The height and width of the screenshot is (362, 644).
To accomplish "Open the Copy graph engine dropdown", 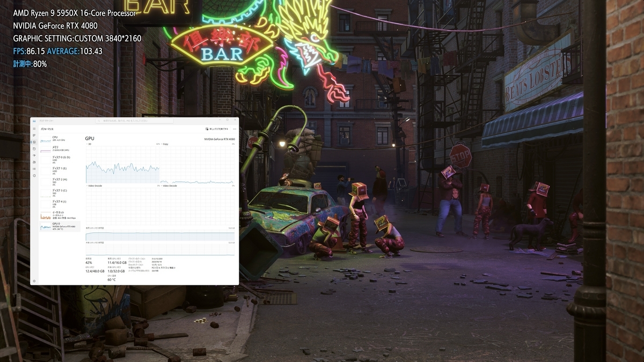I will click(x=165, y=144).
